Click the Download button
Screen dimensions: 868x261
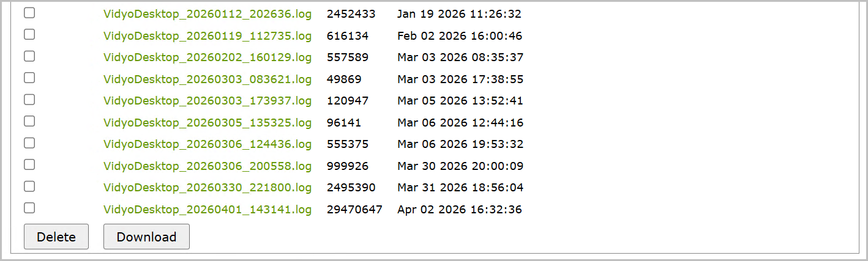(146, 237)
